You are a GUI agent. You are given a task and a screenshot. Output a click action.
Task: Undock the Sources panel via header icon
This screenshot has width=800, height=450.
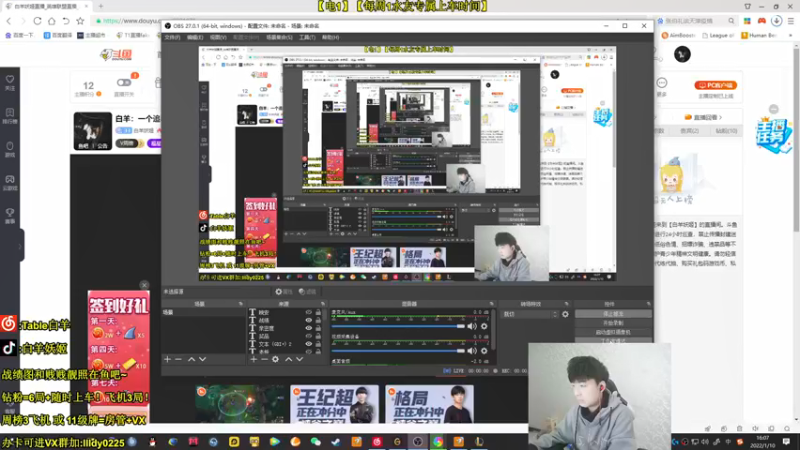click(322, 304)
